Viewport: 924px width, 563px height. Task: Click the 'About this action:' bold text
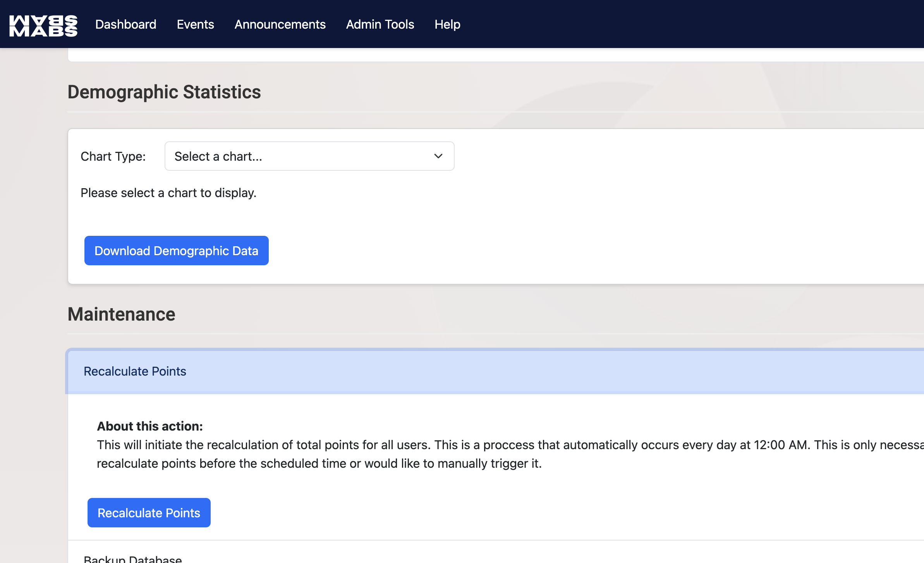150,426
